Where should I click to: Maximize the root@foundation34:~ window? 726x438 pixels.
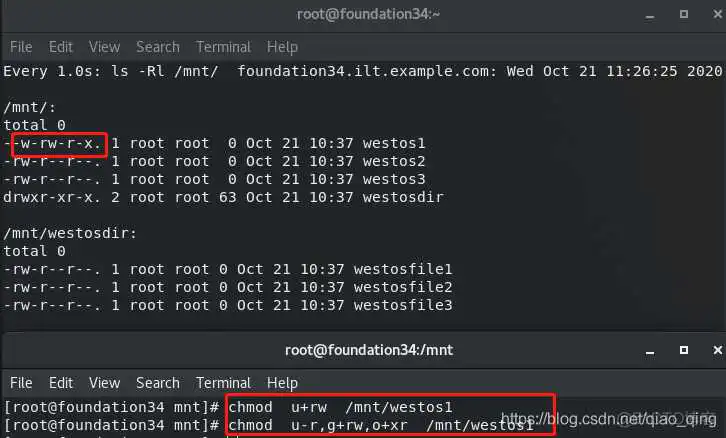click(x=684, y=14)
